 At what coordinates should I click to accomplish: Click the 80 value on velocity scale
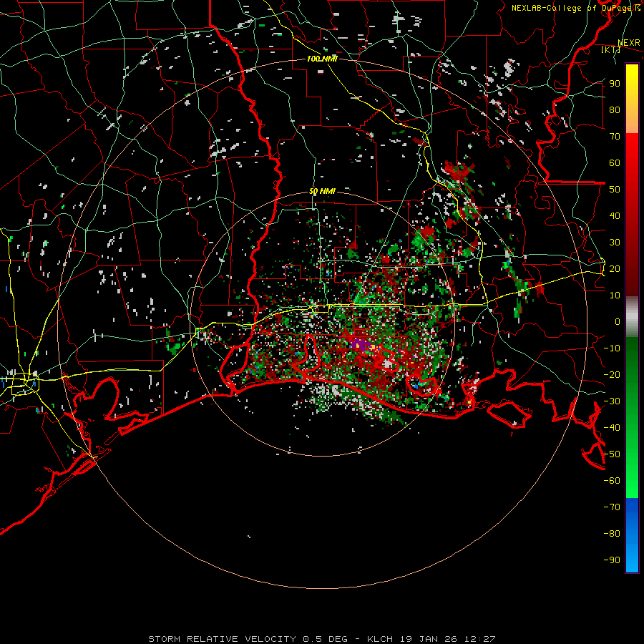click(615, 109)
